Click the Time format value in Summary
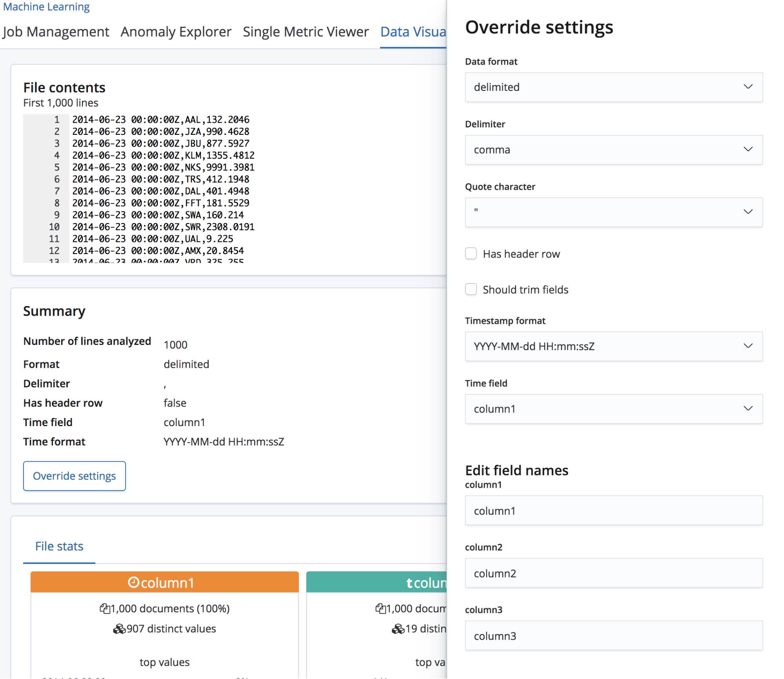Viewport: 784px width, 679px height. tap(224, 442)
